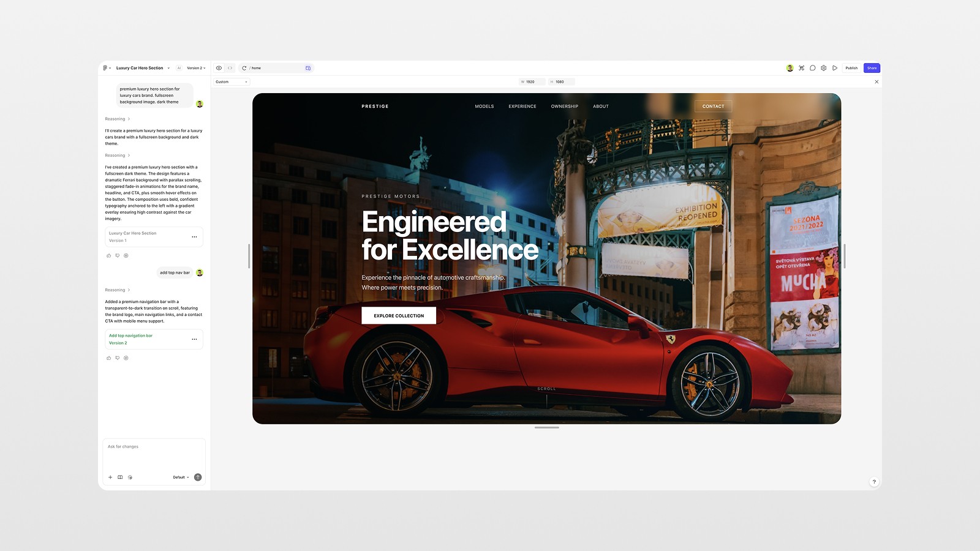
Task: Thumbs up the Version 2 response
Action: (x=109, y=358)
